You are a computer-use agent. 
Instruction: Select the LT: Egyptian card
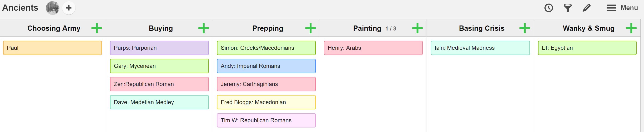click(587, 48)
